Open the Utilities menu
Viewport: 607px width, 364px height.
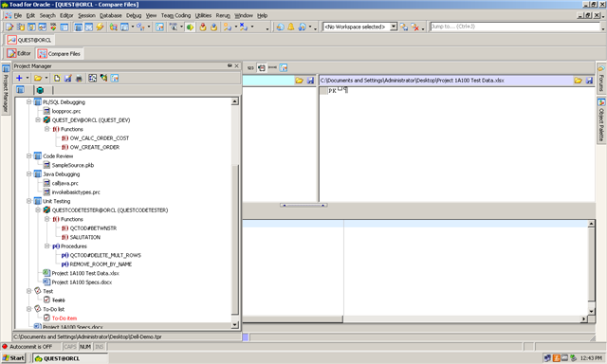[x=203, y=15]
